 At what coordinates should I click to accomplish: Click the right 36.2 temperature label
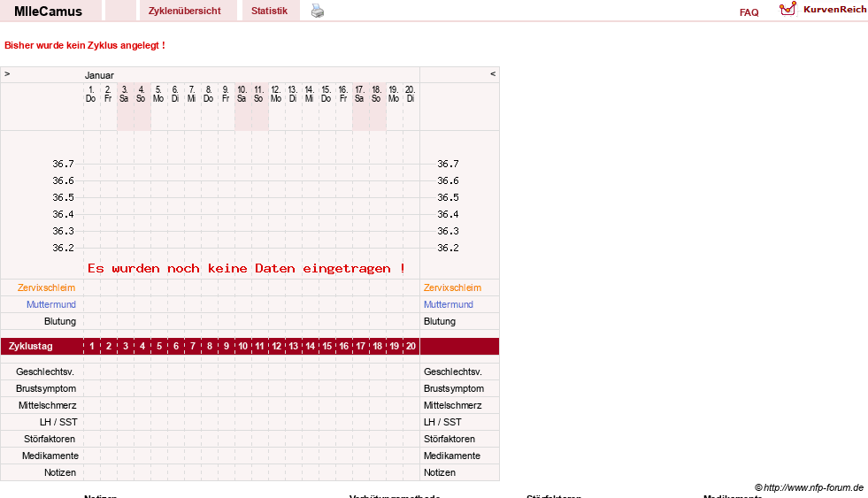(448, 248)
